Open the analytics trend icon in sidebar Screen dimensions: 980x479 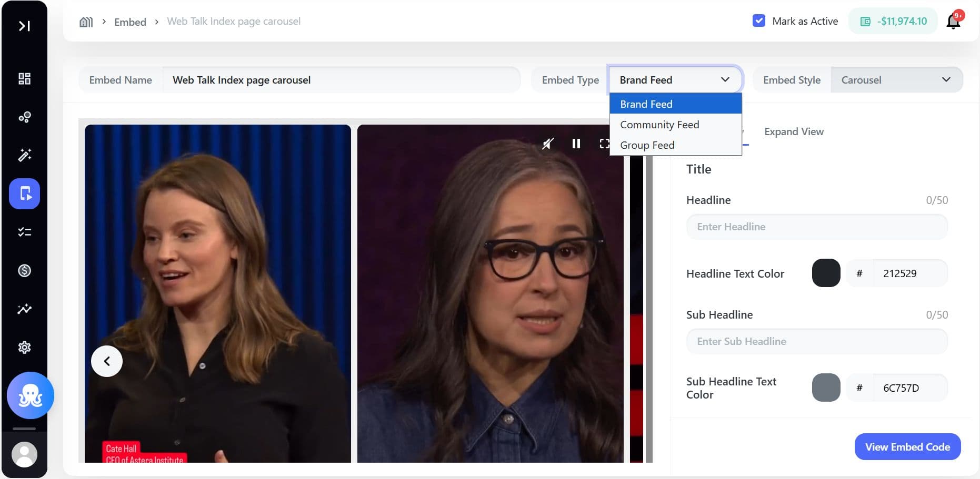[x=24, y=309]
